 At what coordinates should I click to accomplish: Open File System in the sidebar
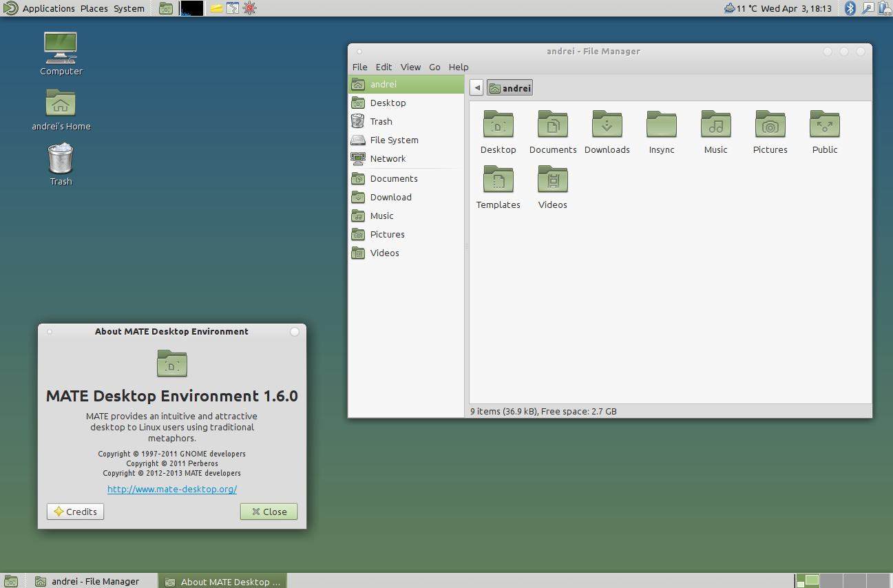pos(406,140)
